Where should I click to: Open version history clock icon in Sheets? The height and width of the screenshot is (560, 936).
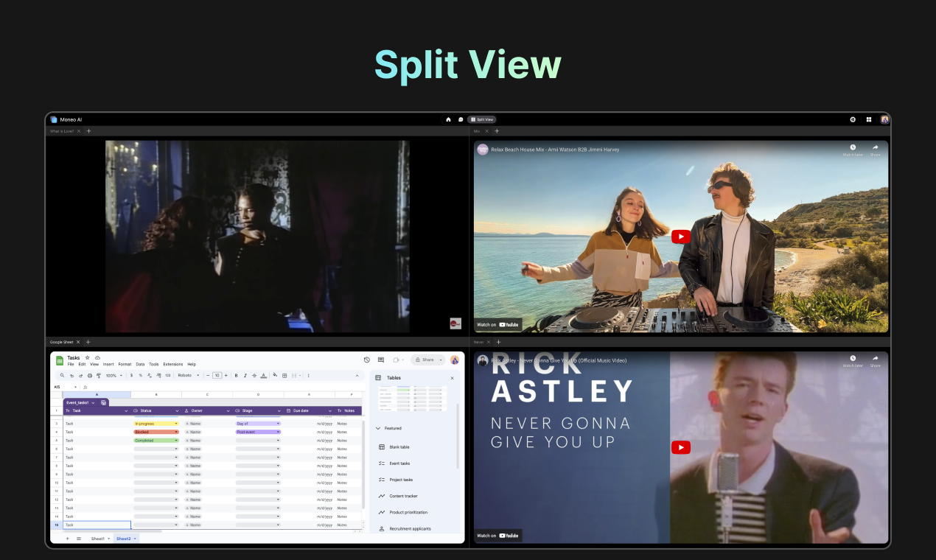(367, 360)
